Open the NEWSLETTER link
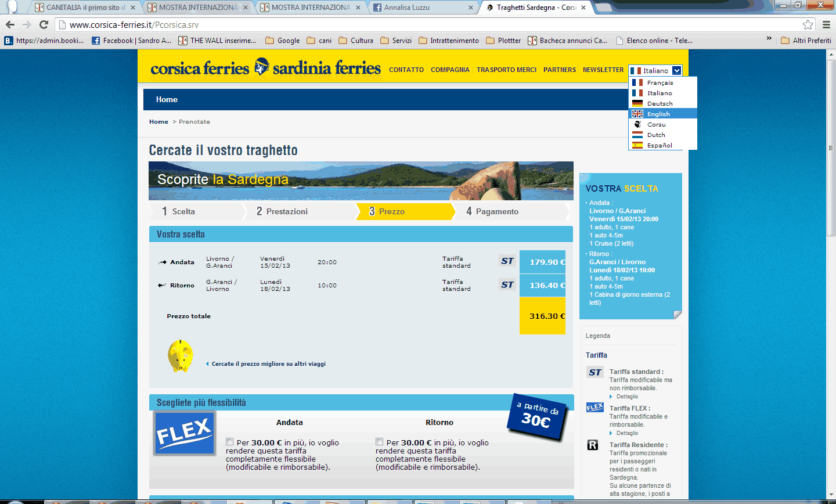 coord(603,70)
